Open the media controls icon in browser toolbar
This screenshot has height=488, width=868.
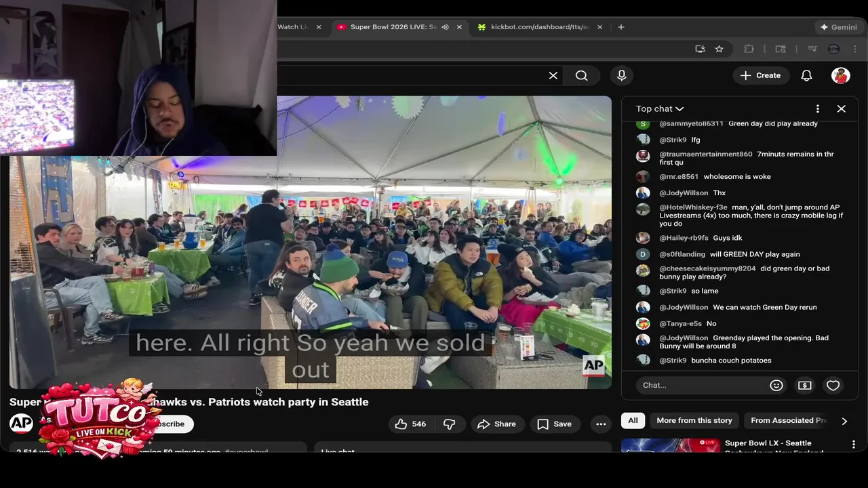click(812, 49)
